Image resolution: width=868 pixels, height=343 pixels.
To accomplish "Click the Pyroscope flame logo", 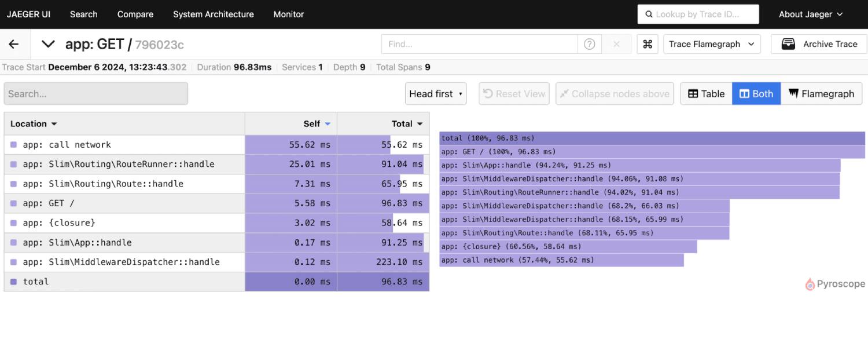I will click(810, 284).
